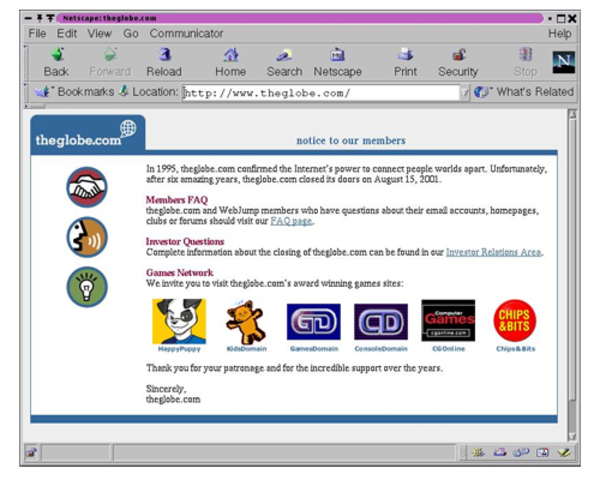This screenshot has width=600, height=480.
Task: Click the Stop loading button
Action: [525, 62]
